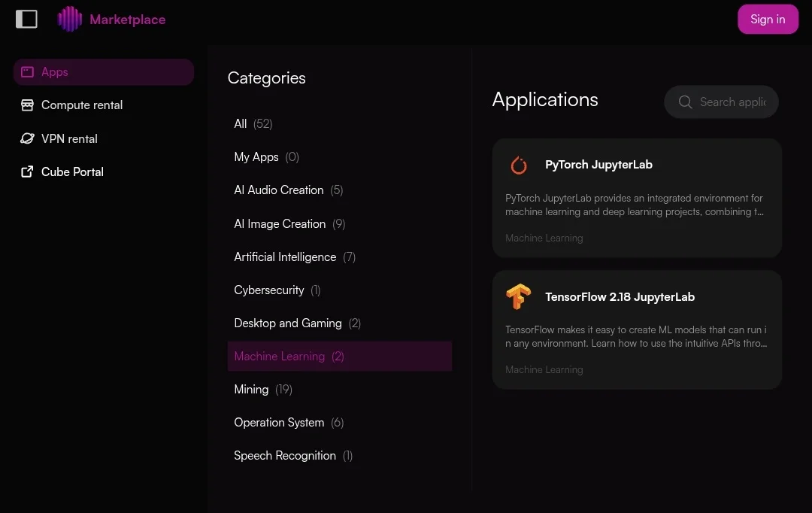The width and height of the screenshot is (812, 513).
Task: Click the PyTorch flame logo icon
Action: (519, 165)
